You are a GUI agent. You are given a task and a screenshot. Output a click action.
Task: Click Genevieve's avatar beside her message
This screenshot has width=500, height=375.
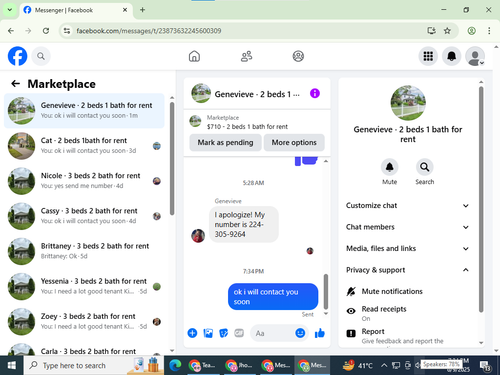point(198,236)
